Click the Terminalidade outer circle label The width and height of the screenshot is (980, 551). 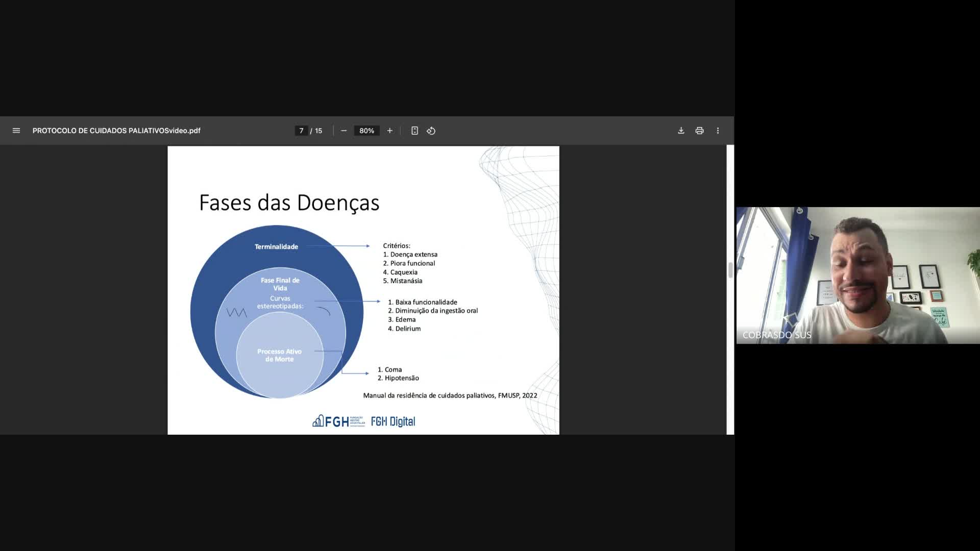pyautogui.click(x=276, y=247)
